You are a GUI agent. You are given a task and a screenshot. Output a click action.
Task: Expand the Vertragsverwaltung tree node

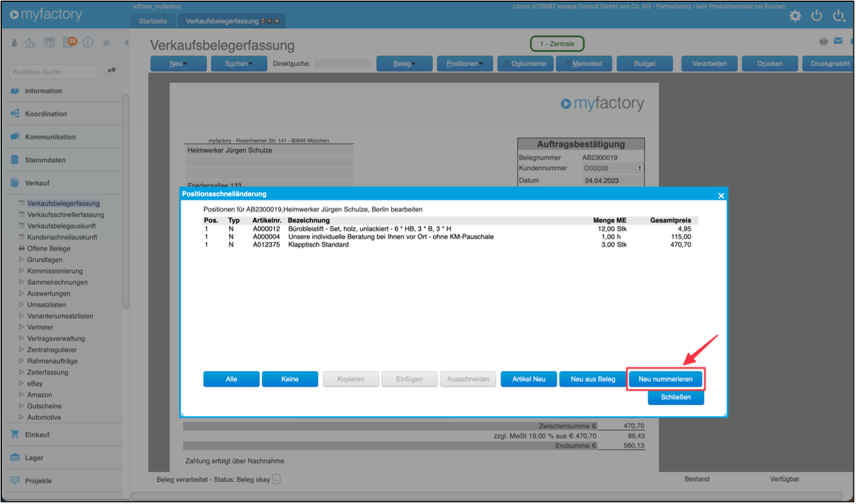[21, 338]
